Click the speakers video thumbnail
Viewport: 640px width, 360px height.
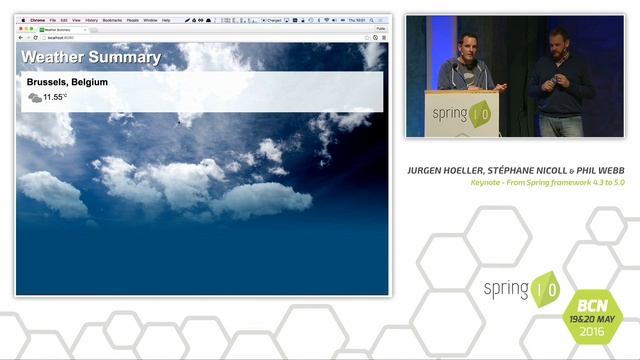[x=515, y=76]
